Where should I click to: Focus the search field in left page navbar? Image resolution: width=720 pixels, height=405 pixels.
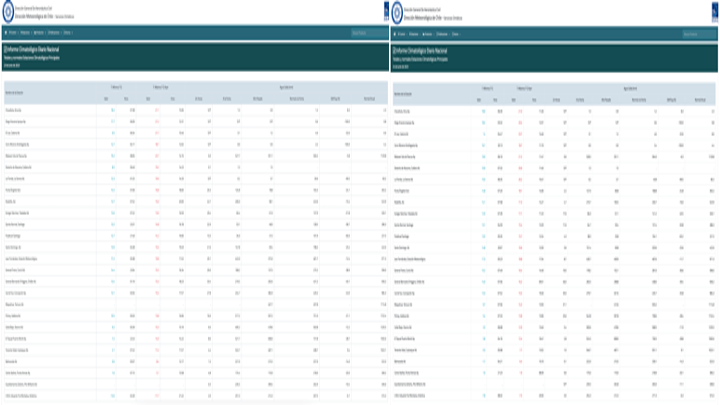coord(369,33)
